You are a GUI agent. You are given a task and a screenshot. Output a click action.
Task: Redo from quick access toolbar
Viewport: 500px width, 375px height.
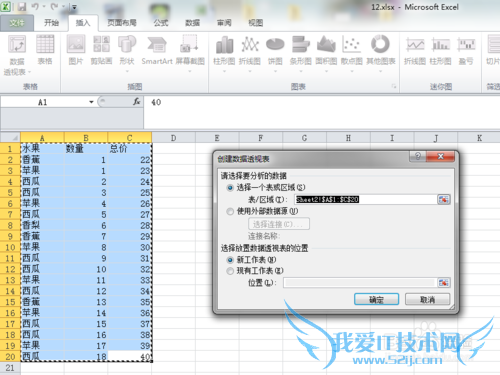click(54, 7)
